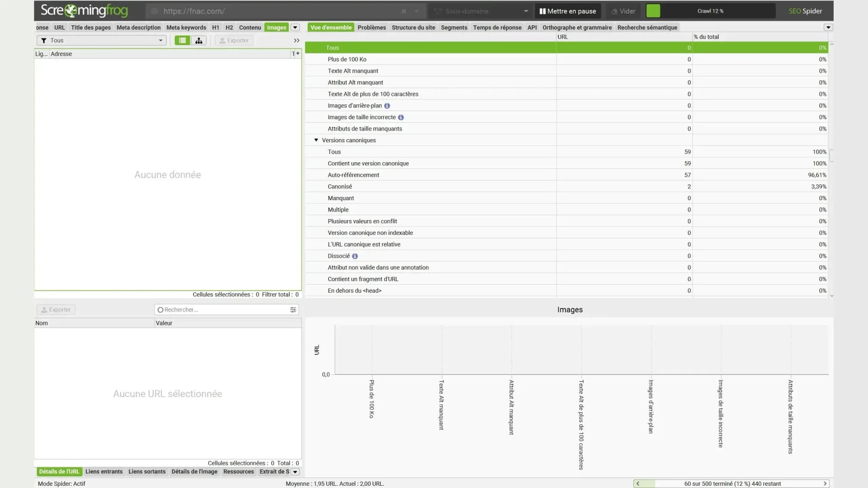868x488 pixels.
Task: Collapse the Versions canoniques section
Action: point(316,140)
